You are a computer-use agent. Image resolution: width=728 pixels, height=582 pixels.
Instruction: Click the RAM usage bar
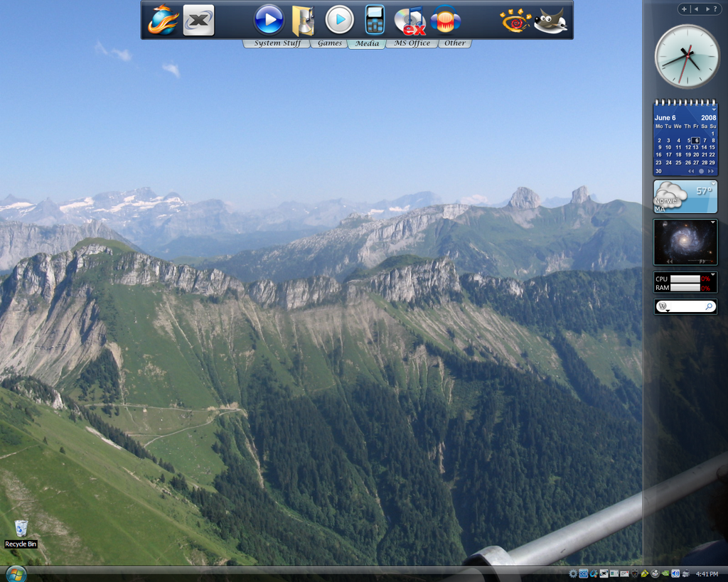685,288
